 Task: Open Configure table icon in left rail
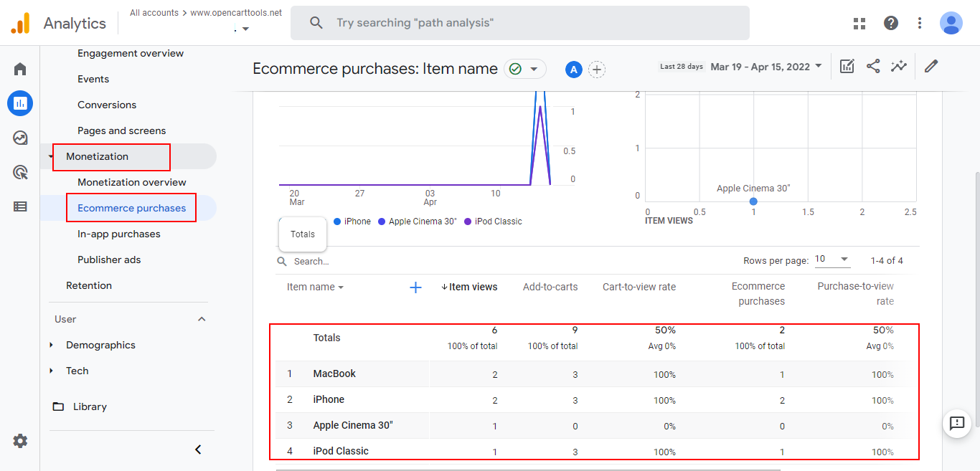point(20,206)
